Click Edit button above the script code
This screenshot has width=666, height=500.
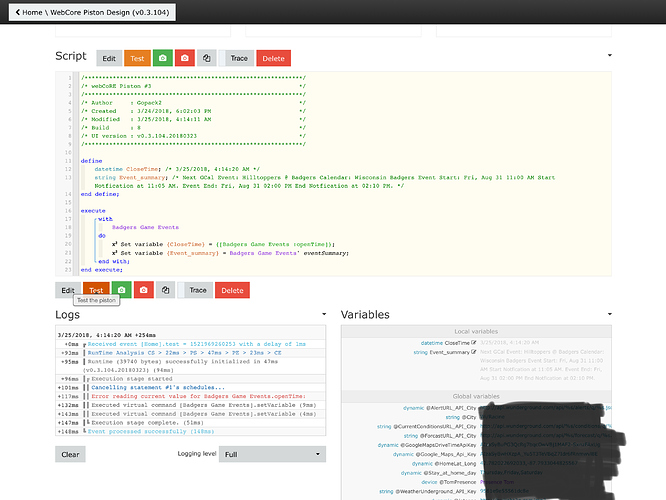pos(109,58)
